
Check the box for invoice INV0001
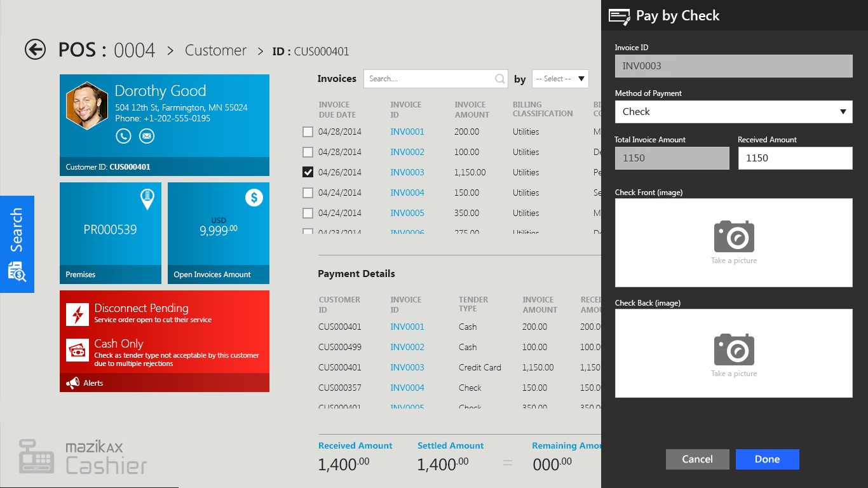(x=308, y=132)
